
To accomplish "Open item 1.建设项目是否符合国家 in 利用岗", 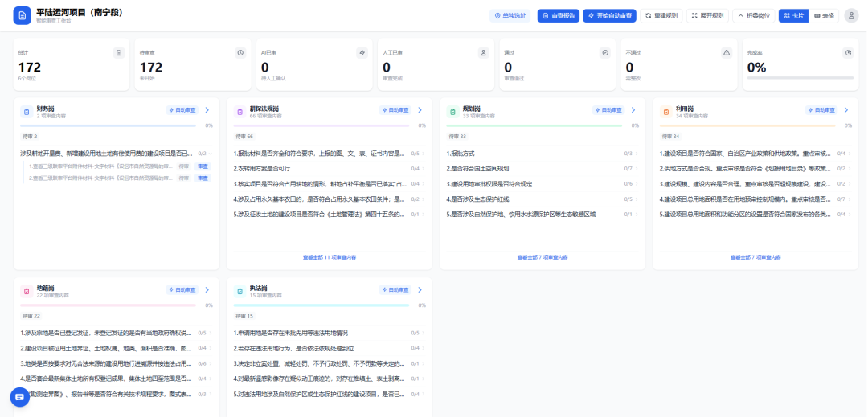I will tap(755, 154).
